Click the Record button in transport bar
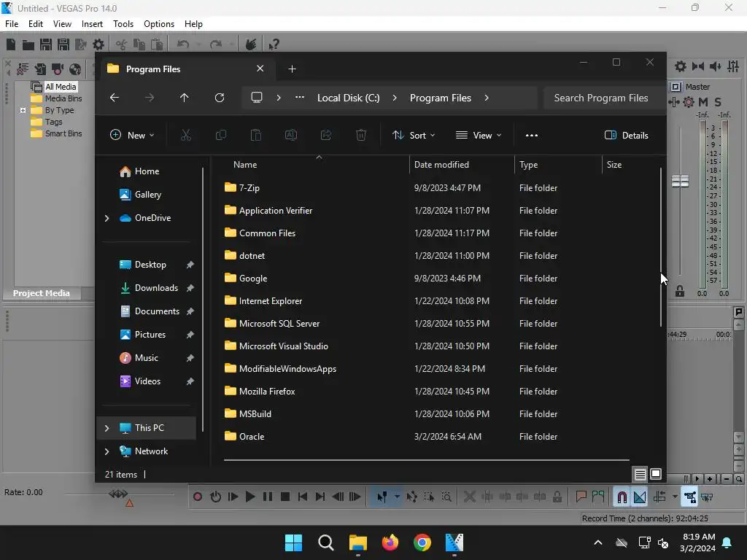The image size is (747, 560). (198, 497)
